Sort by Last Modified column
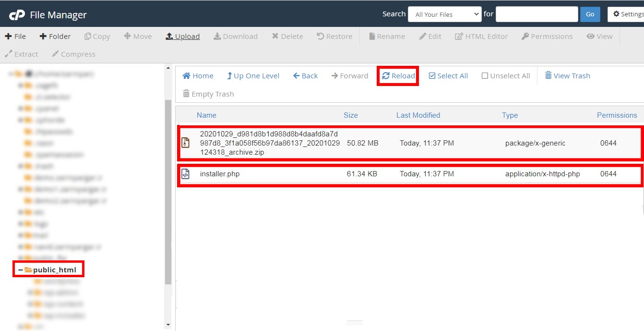 coord(418,115)
